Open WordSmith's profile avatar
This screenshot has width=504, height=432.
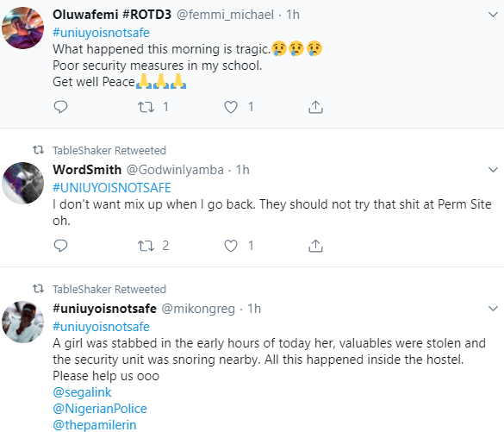point(22,183)
